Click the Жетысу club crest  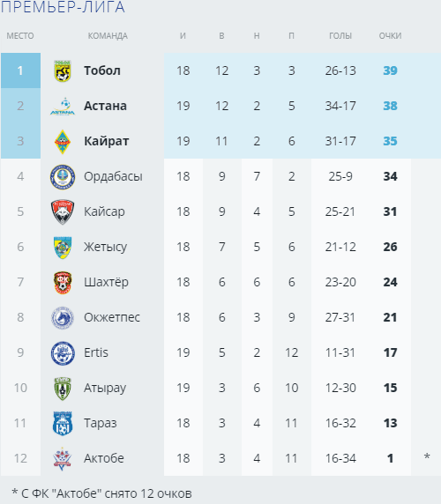point(63,248)
